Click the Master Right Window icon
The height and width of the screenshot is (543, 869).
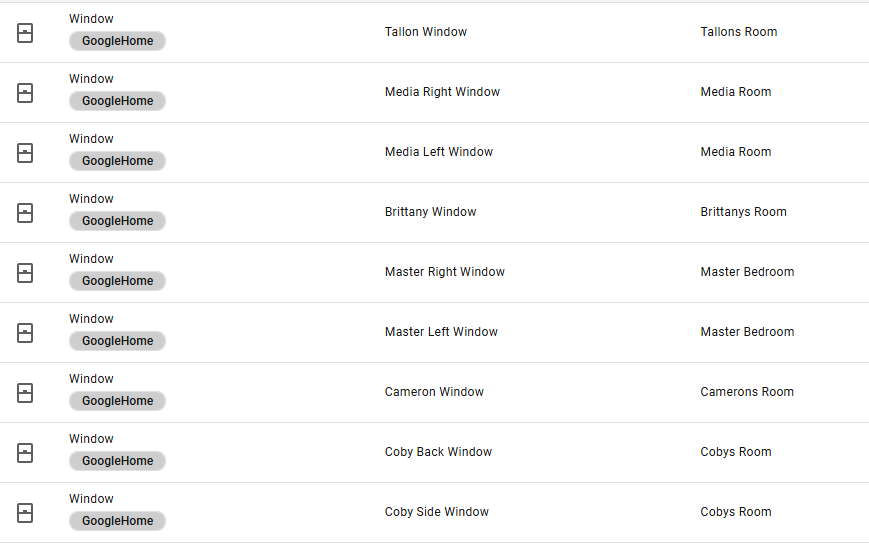click(25, 273)
